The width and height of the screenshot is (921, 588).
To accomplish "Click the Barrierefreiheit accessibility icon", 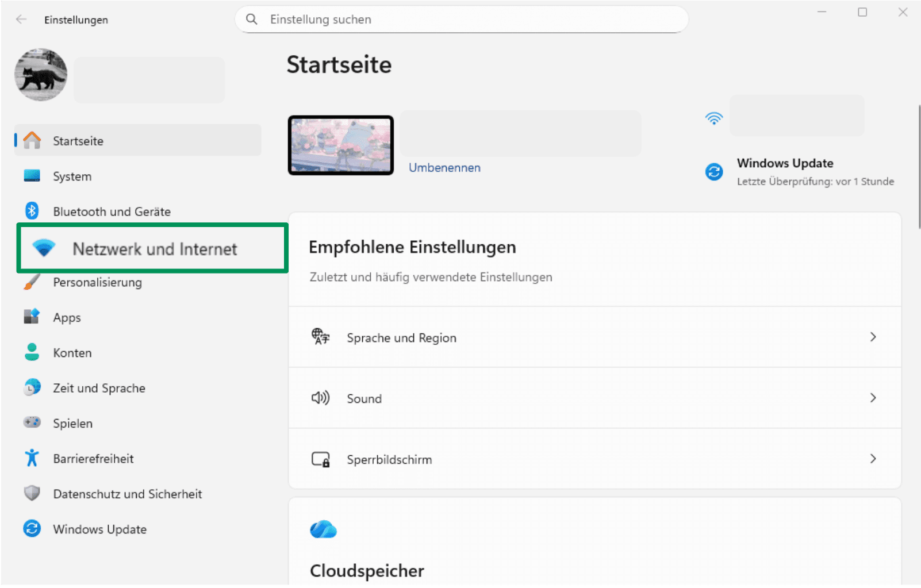I will coord(32,458).
